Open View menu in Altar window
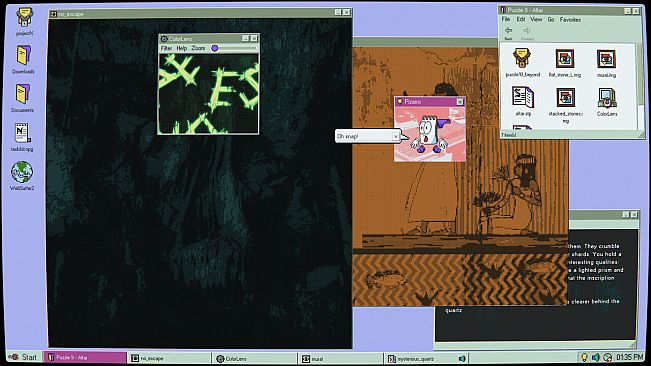 [536, 20]
